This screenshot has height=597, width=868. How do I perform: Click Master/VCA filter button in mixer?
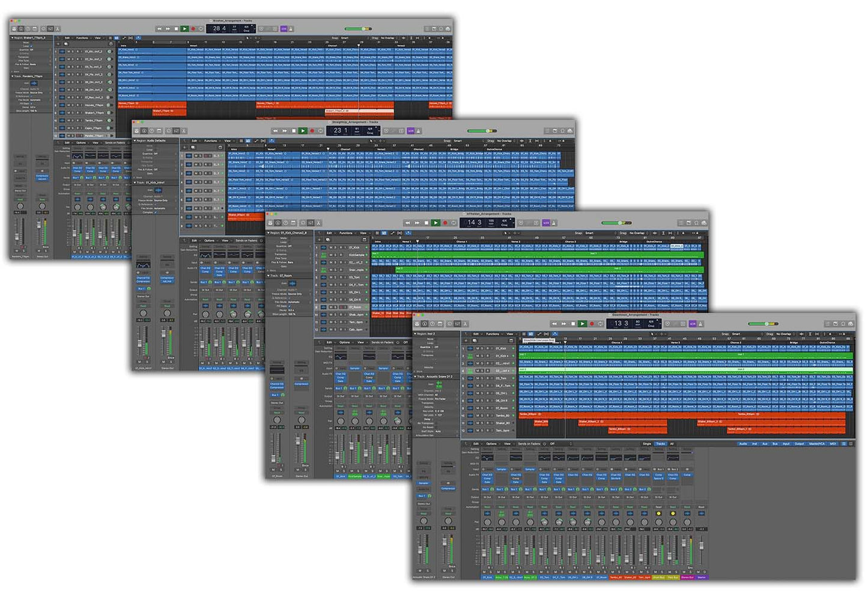pos(817,444)
